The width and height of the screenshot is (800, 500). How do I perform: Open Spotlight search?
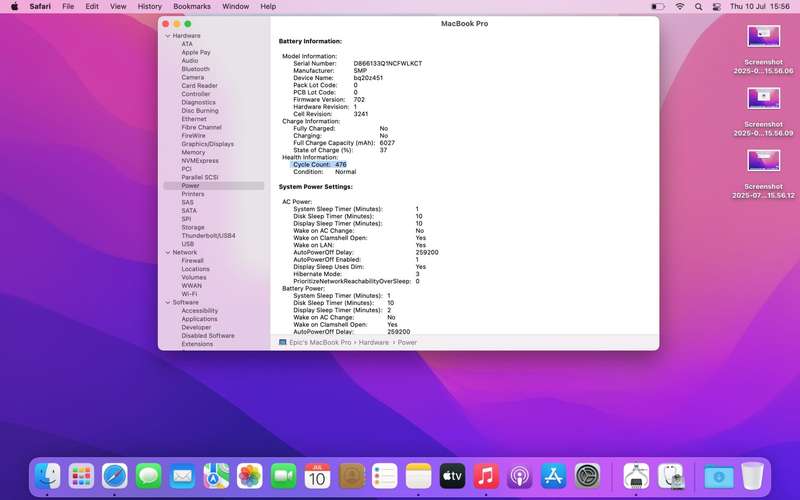coord(698,7)
